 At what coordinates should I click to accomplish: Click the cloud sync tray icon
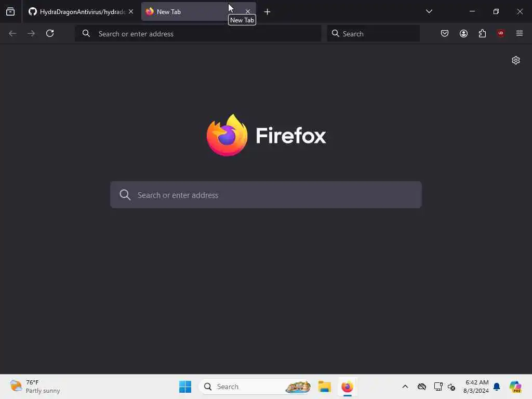click(422, 387)
